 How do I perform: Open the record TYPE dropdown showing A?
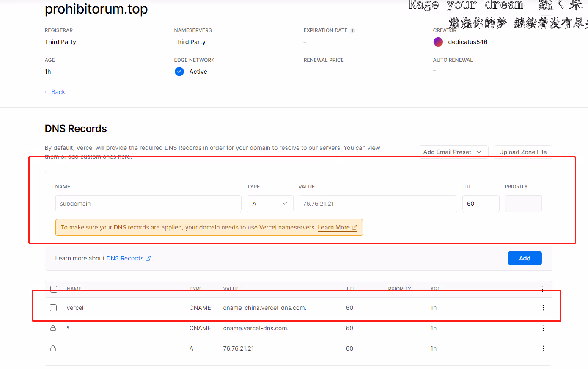click(270, 204)
